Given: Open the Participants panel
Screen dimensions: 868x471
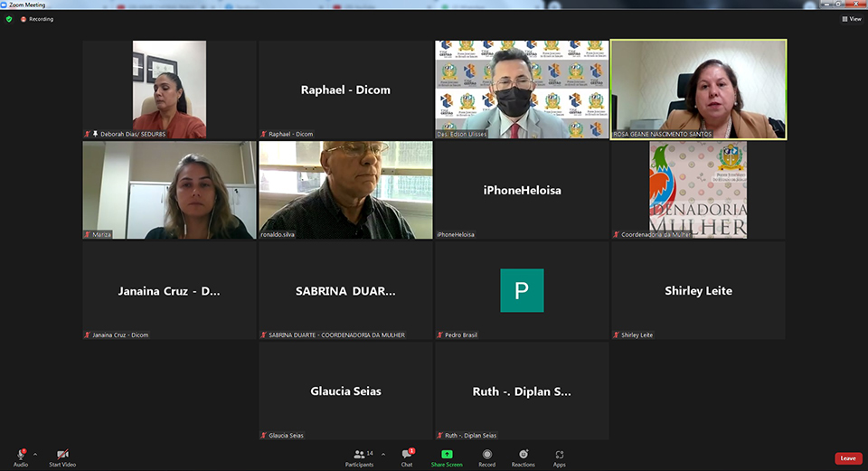Looking at the screenshot, I should click(x=359, y=455).
